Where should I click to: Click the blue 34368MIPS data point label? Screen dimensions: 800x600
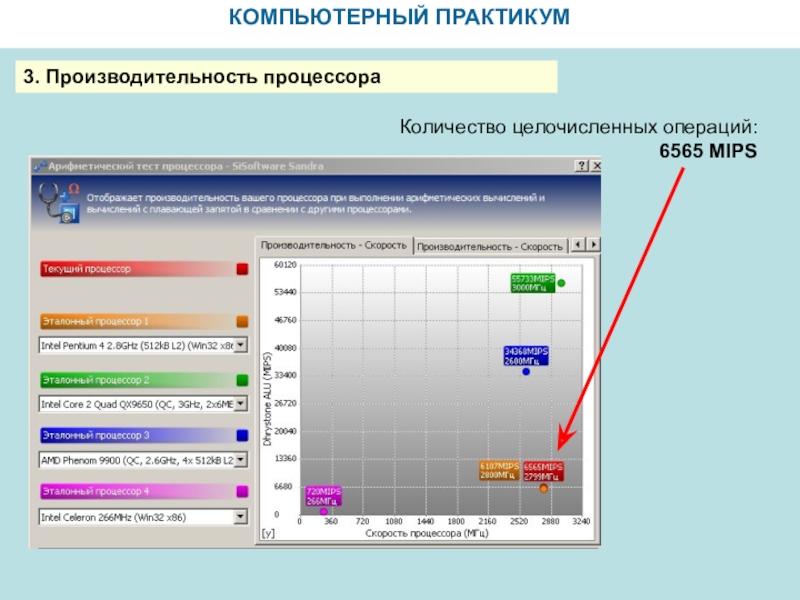point(526,356)
